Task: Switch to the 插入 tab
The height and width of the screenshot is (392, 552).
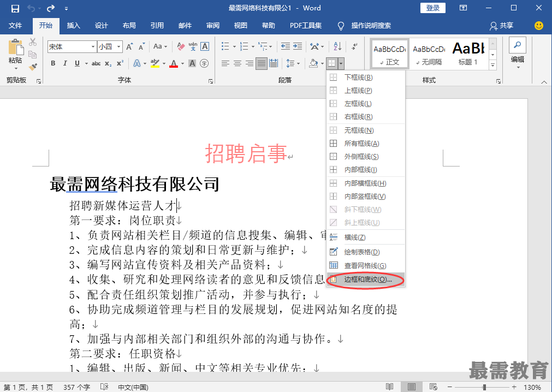Action: [x=74, y=25]
